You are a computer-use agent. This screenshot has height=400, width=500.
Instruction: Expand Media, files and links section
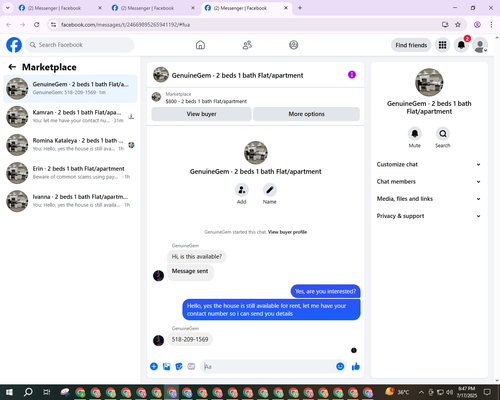point(429,199)
